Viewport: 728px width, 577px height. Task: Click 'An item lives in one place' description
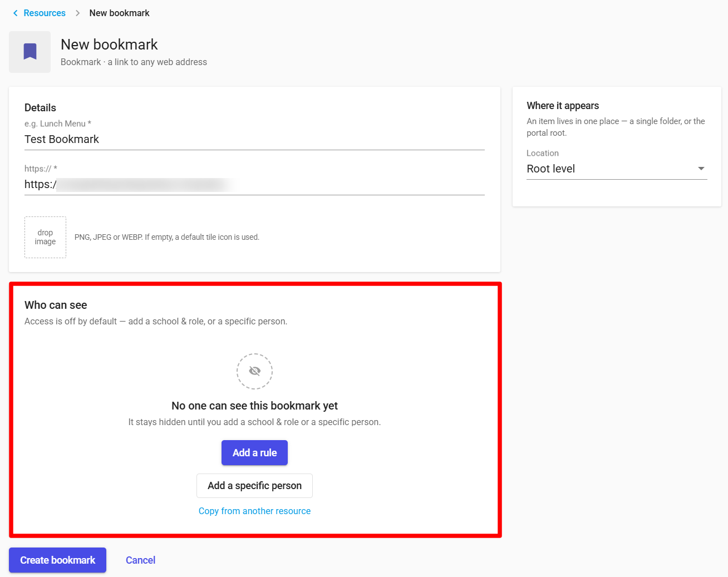coord(616,127)
